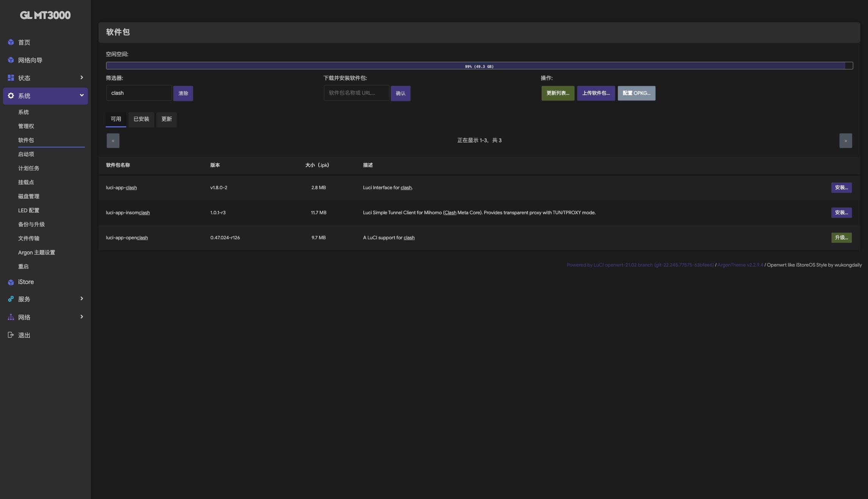Click the free space progress bar

coord(479,66)
